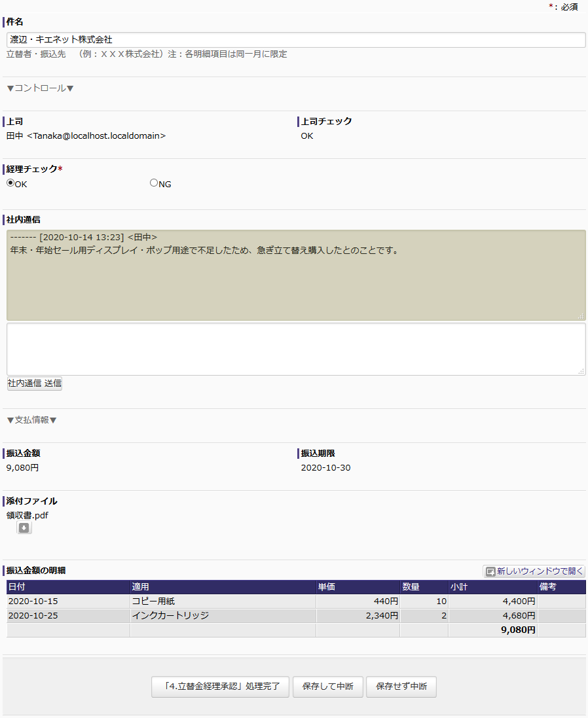
Task: Click the 田中 message in the history box
Action: point(204,250)
